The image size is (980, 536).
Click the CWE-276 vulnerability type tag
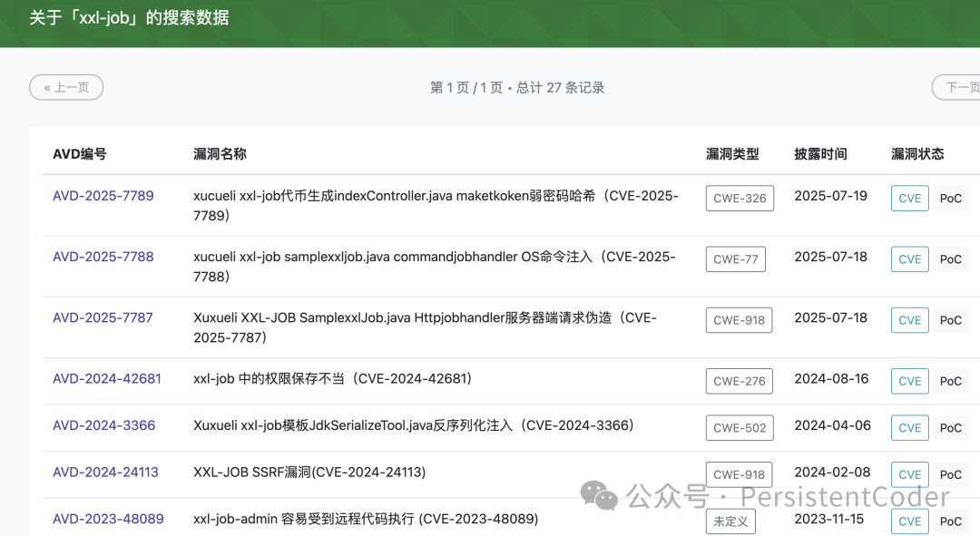[x=739, y=380]
